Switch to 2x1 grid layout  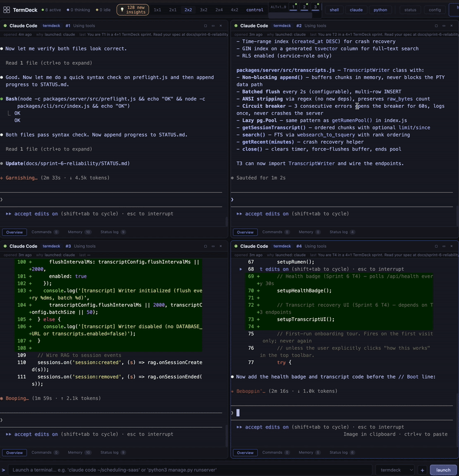[173, 10]
